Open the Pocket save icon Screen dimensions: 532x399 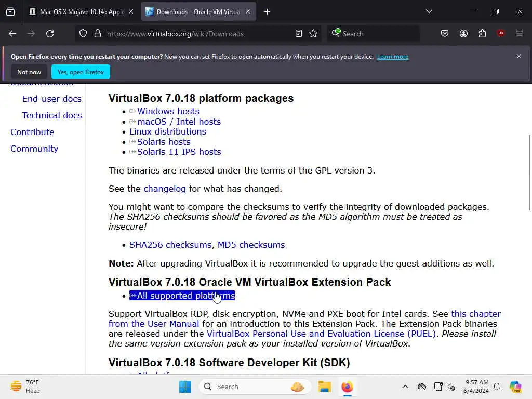445,34
